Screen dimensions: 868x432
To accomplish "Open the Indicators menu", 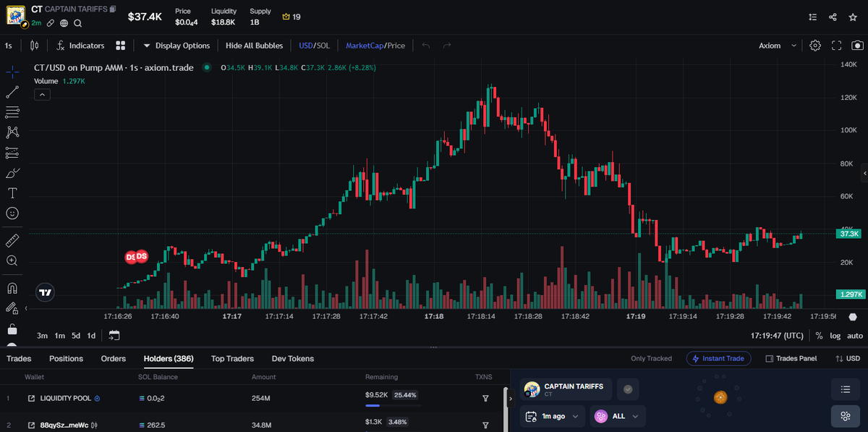I will pos(80,46).
